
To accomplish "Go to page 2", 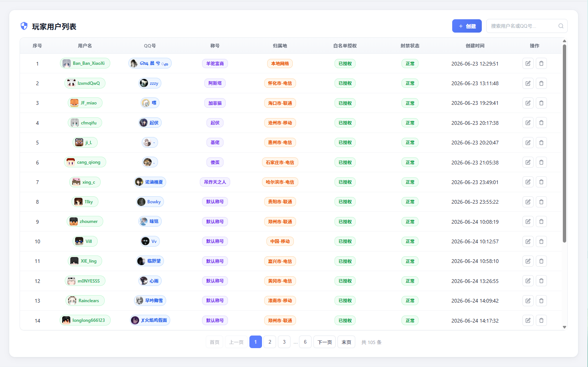I will 270,342.
